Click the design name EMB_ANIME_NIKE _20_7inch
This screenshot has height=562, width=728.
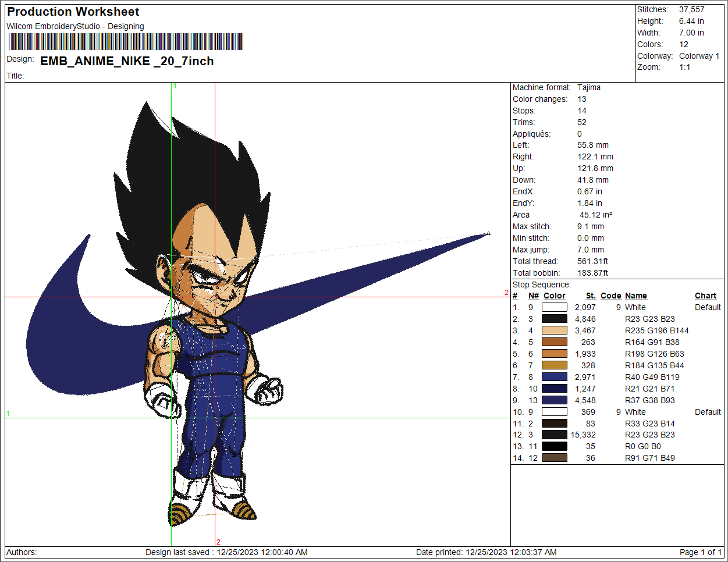pyautogui.click(x=127, y=61)
